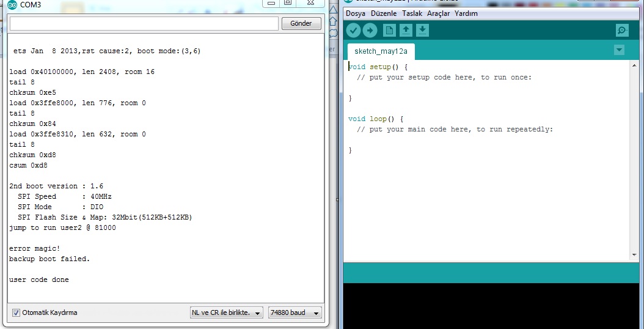Click the Save sketch down-arrow icon
Screen dimensions: 644x329
point(422,31)
